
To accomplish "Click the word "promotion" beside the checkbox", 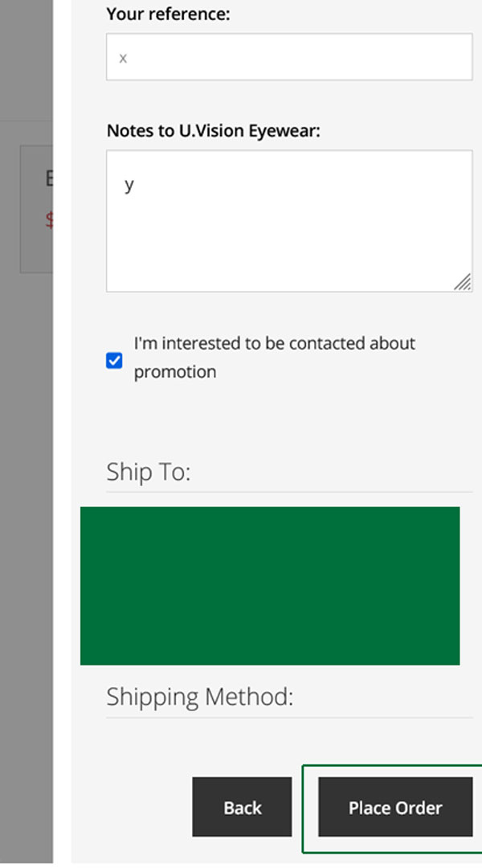I will point(174,373).
